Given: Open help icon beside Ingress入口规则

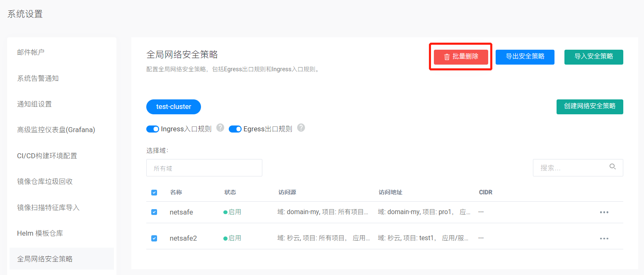Looking at the screenshot, I should (220, 128).
